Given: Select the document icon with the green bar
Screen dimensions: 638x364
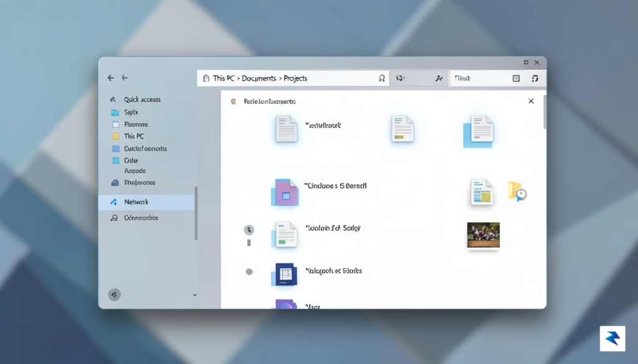Looking at the screenshot, I should coord(284,235).
